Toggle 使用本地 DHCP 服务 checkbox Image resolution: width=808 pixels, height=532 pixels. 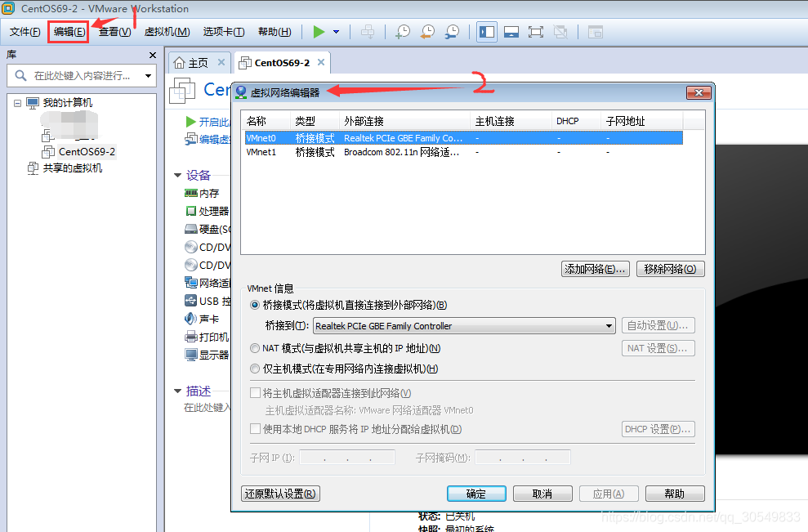(x=255, y=429)
